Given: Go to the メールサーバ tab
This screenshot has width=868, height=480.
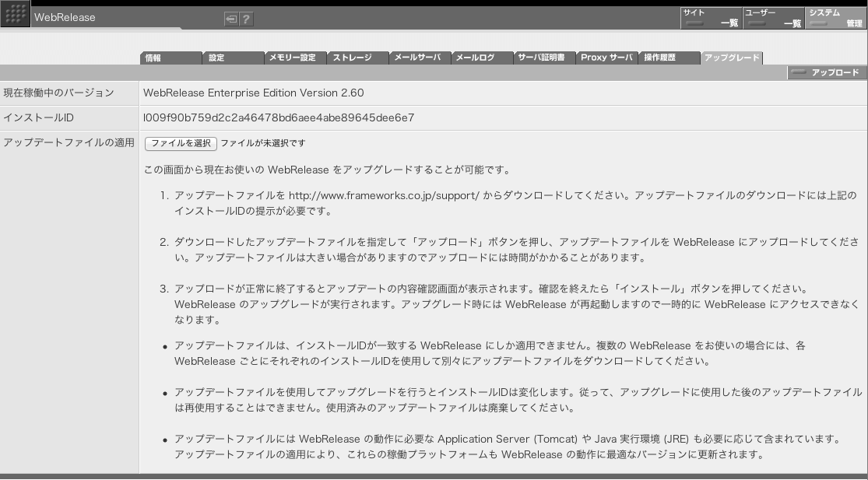Looking at the screenshot, I should point(420,58).
